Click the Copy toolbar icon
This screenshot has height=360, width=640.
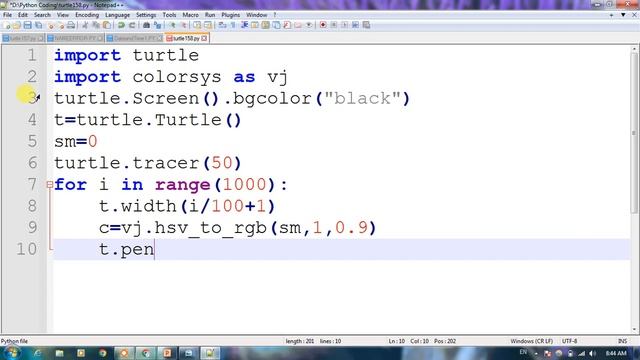pos(96,25)
